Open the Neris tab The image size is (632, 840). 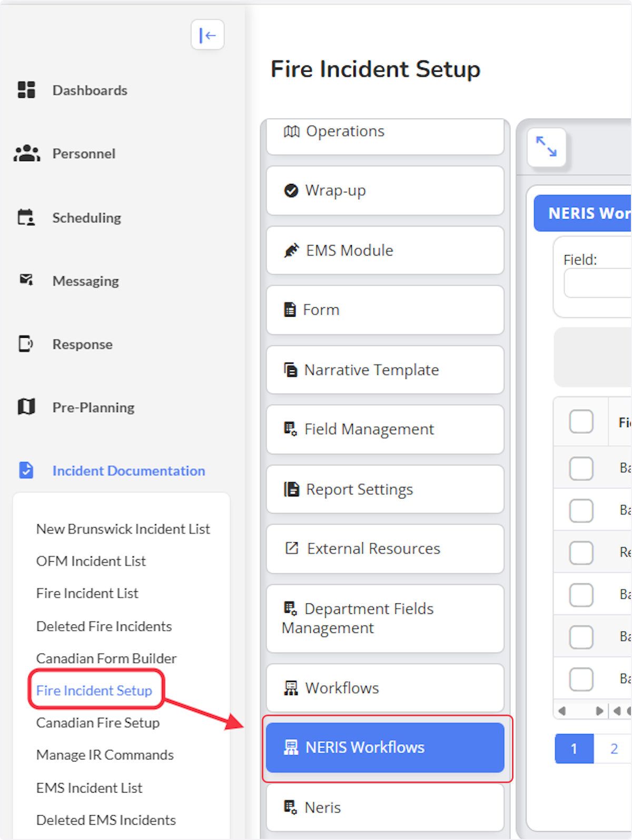click(x=385, y=807)
